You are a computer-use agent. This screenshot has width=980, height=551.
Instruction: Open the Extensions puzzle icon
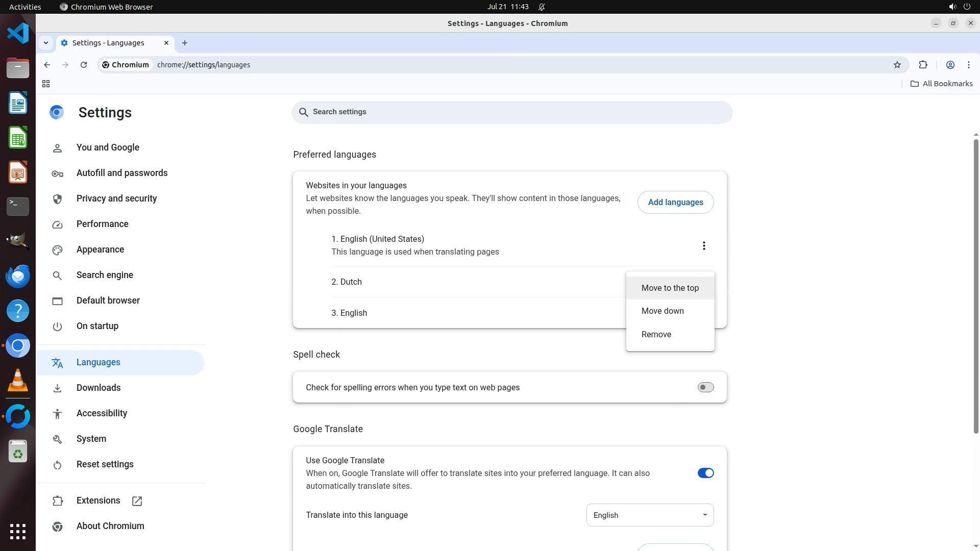923,65
